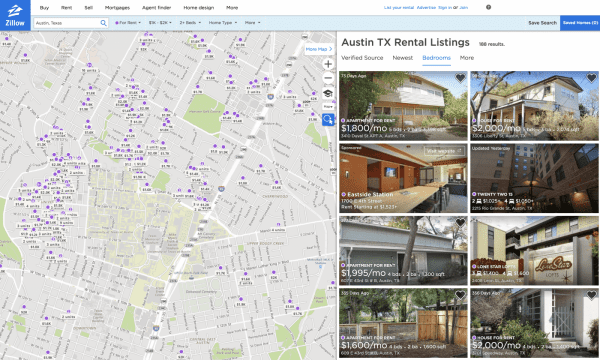Expand the For Rent filter dropdown
This screenshot has width=600, height=360.
point(128,23)
